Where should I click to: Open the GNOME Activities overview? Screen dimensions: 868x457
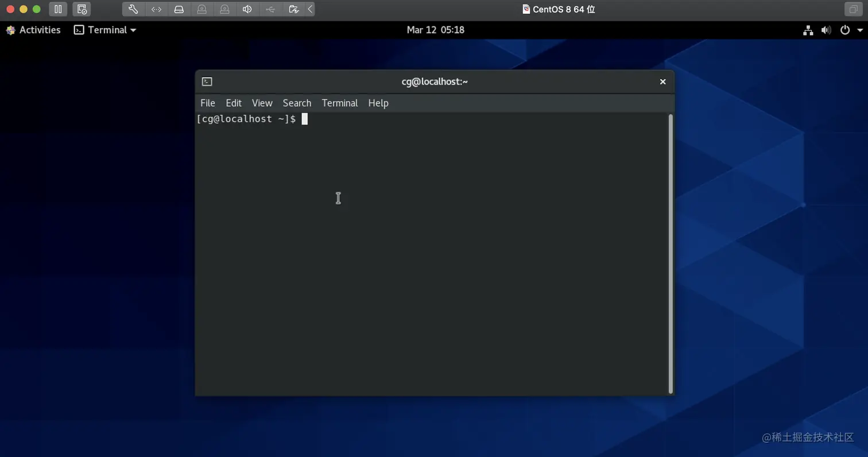point(33,30)
